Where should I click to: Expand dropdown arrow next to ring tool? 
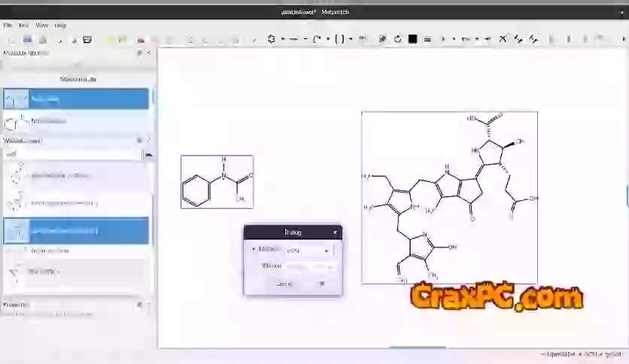(282, 39)
